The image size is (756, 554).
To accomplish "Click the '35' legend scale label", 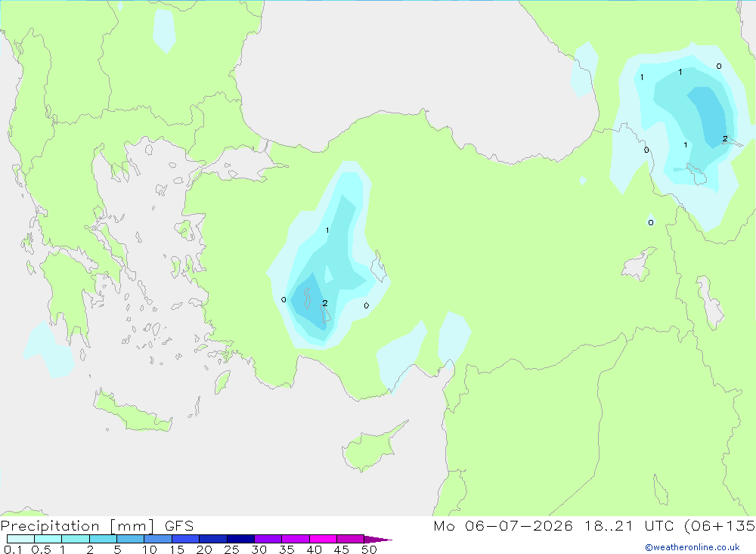I will pos(287,549).
